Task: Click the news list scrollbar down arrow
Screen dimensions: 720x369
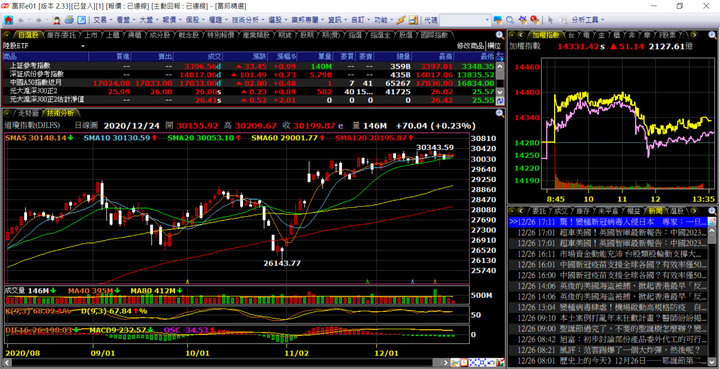Action: click(713, 363)
